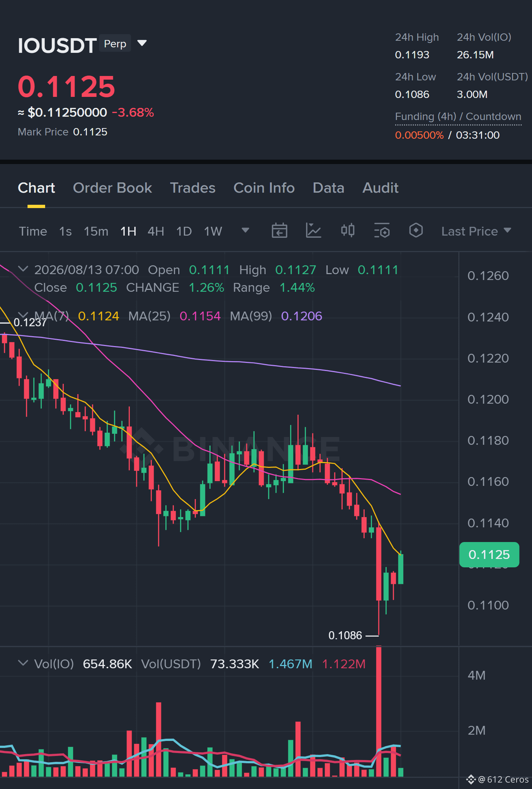Select the 1W interval

(x=213, y=231)
